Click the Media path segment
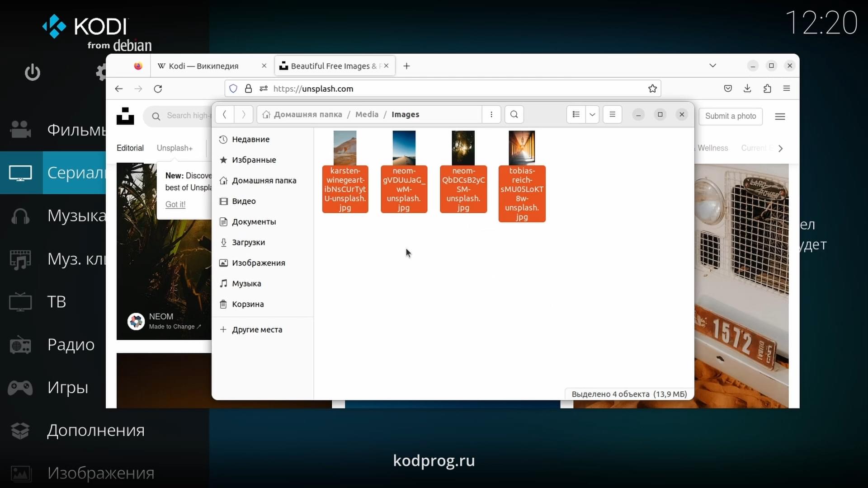This screenshot has height=488, width=868. 367,114
